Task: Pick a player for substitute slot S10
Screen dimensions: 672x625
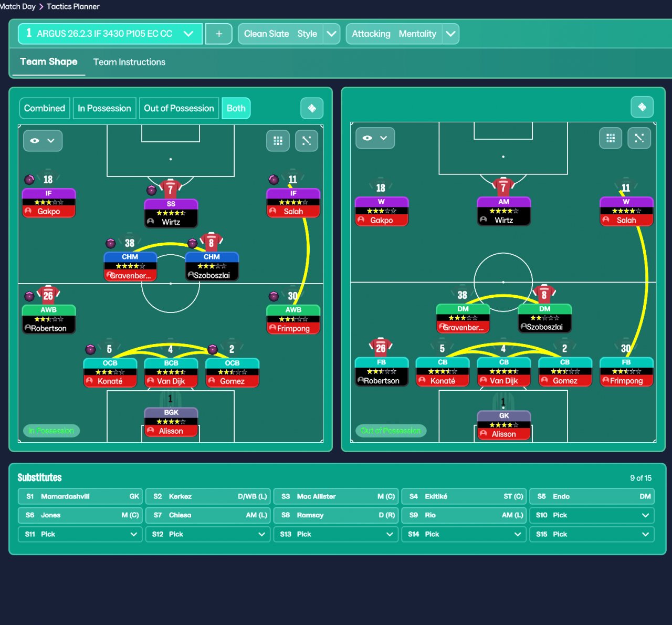Action: [x=592, y=515]
